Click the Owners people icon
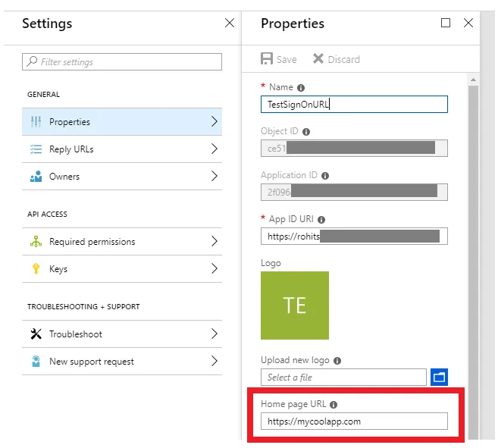 click(36, 177)
